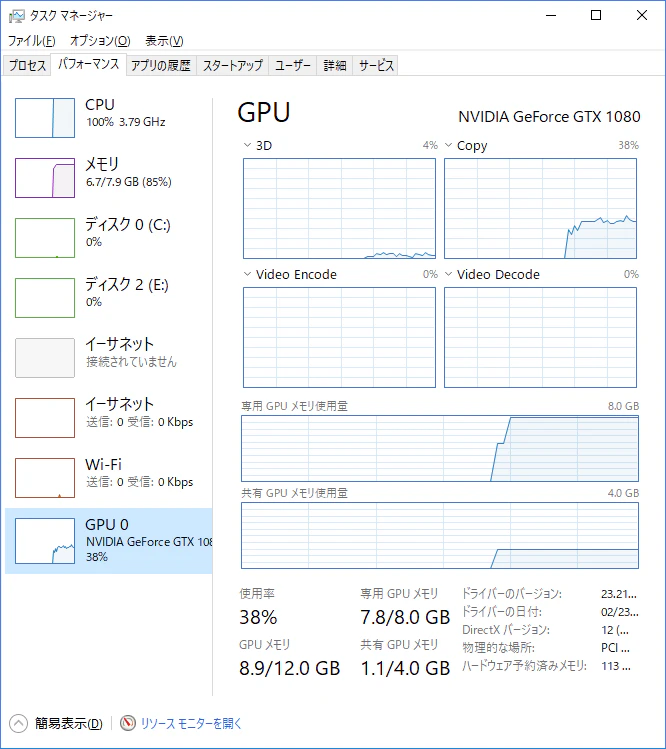Select the ディスク 2 (E:) mini graph
The width and height of the screenshot is (666, 749).
[x=45, y=298]
